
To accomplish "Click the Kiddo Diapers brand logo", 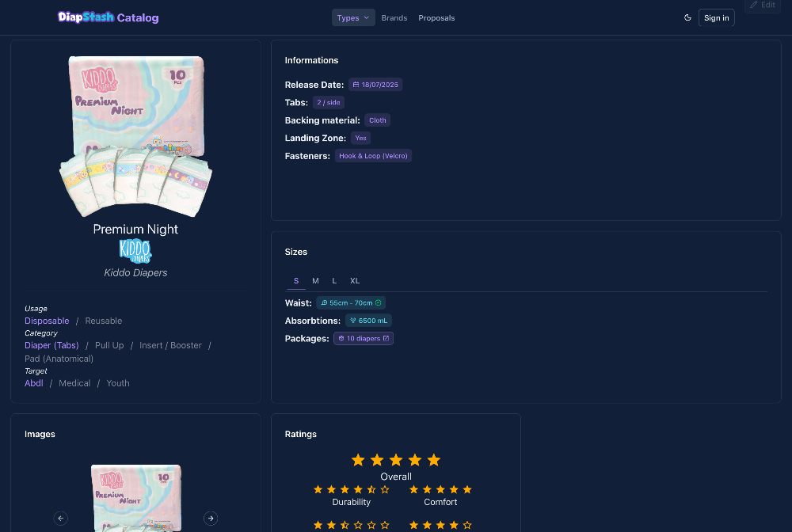I will pyautogui.click(x=135, y=252).
